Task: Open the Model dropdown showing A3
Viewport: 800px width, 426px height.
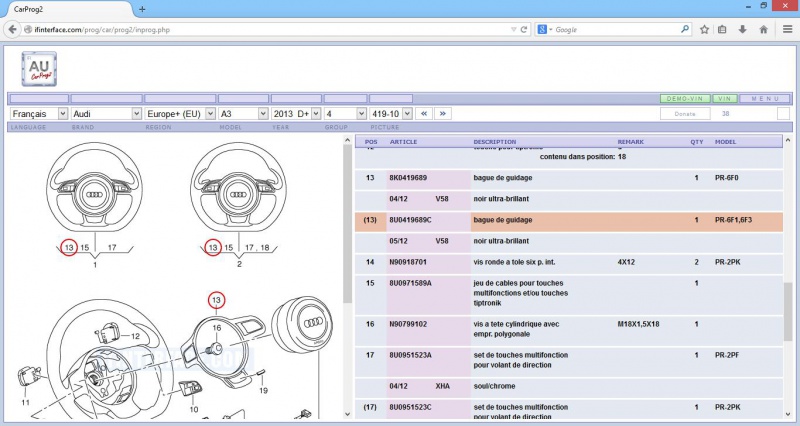Action: tap(243, 114)
